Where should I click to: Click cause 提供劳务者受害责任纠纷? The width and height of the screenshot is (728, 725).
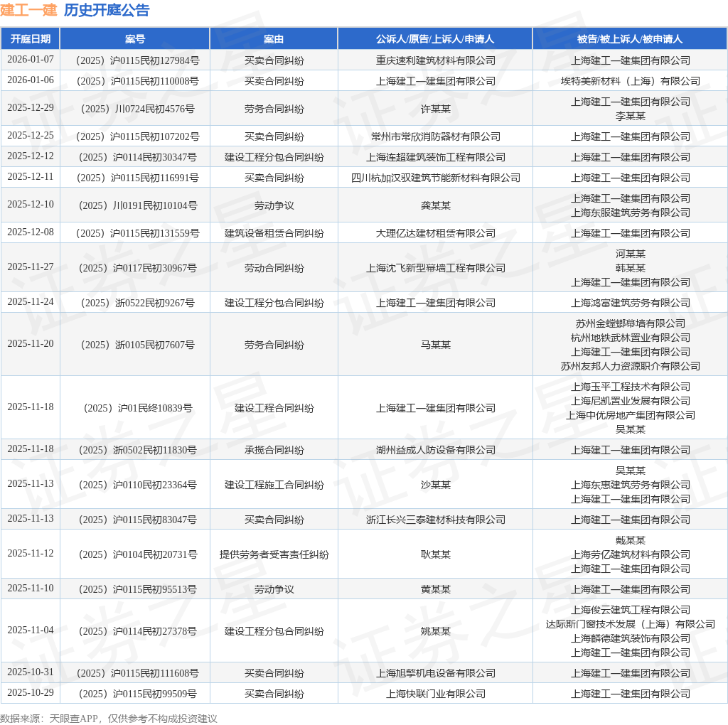[274, 554]
